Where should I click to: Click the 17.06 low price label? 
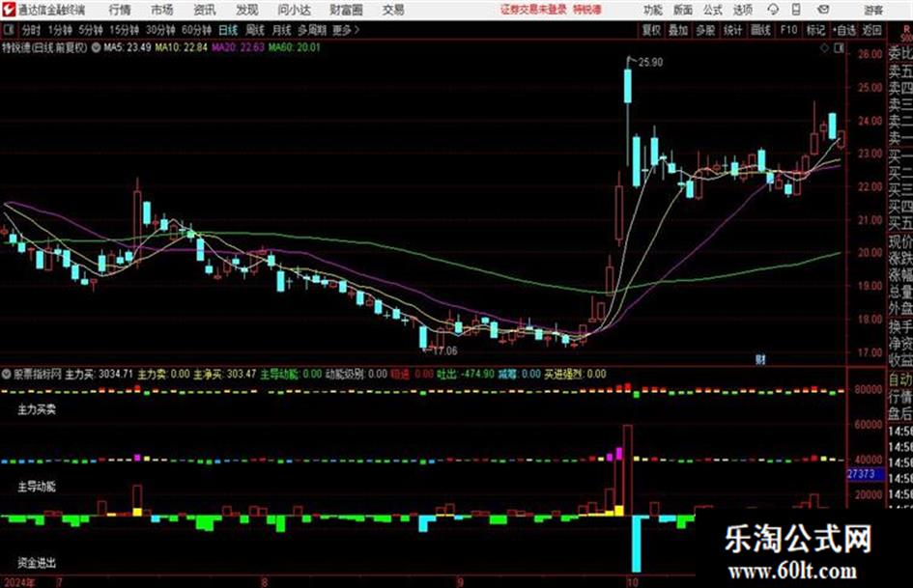pos(444,351)
